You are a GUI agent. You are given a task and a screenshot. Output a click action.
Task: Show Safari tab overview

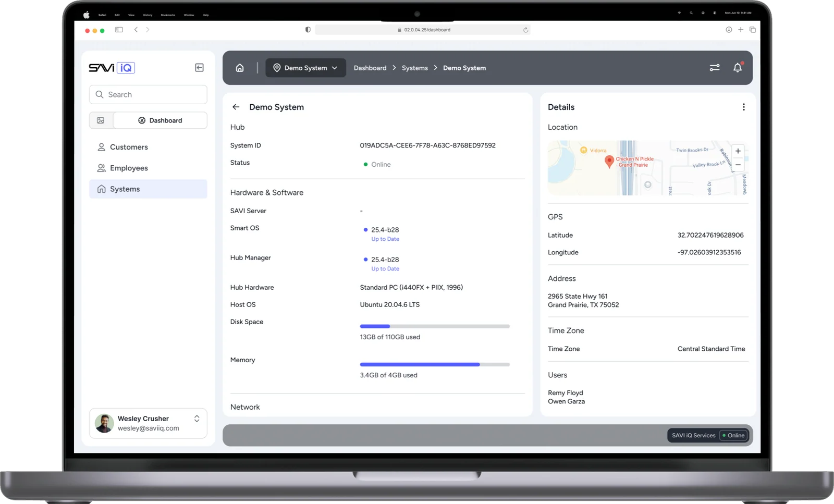point(753,30)
